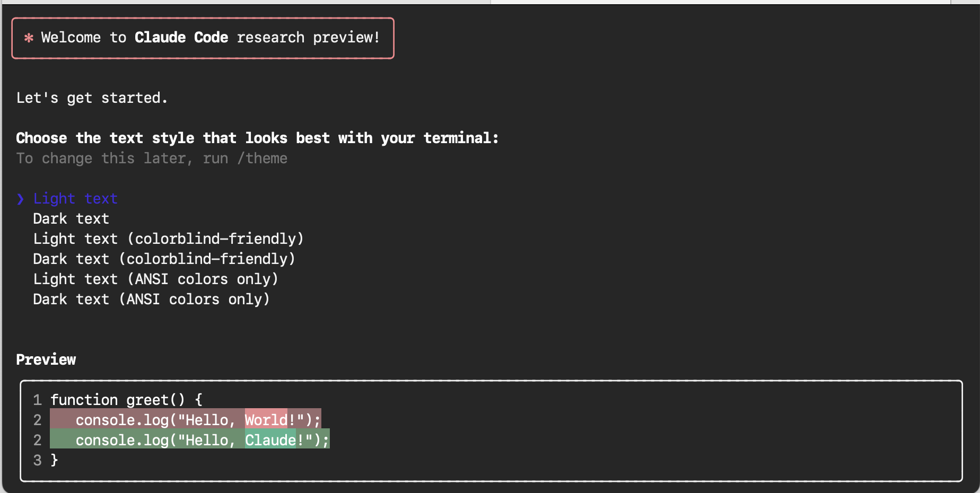The width and height of the screenshot is (980, 493).
Task: Pick "Dark text (colorblind-friendly)" style
Action: 164,259
